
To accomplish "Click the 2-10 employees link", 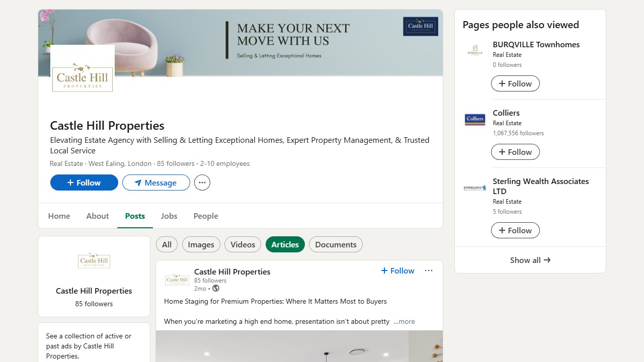I will pyautogui.click(x=225, y=163).
